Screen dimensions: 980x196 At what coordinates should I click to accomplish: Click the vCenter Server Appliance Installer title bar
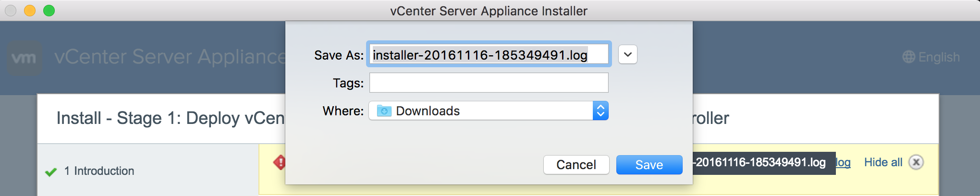pyautogui.click(x=489, y=11)
